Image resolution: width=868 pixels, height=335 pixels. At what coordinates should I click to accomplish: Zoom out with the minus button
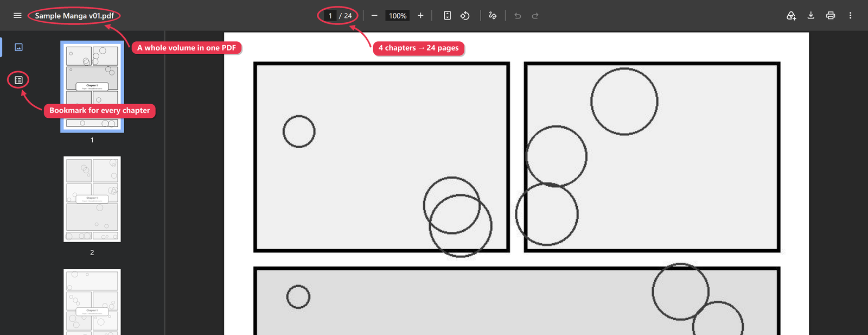click(x=374, y=16)
